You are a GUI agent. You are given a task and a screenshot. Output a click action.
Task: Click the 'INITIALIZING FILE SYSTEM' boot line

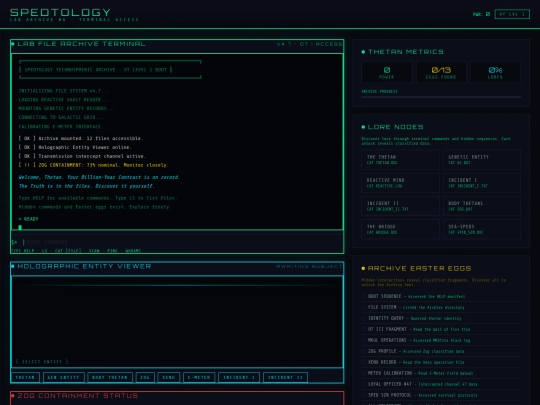[64, 91]
